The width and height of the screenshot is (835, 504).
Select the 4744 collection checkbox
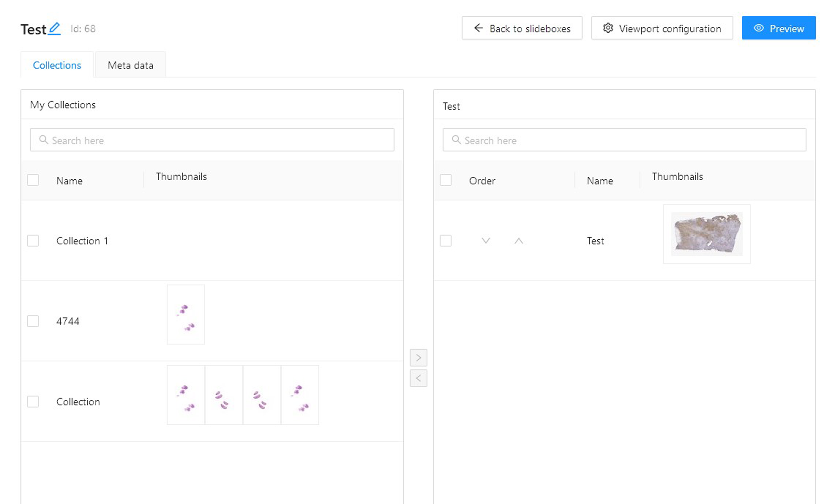[33, 321]
